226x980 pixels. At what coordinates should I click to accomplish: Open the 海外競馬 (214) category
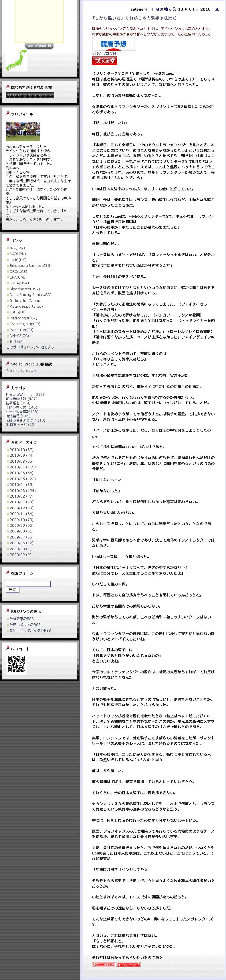(x=18, y=416)
